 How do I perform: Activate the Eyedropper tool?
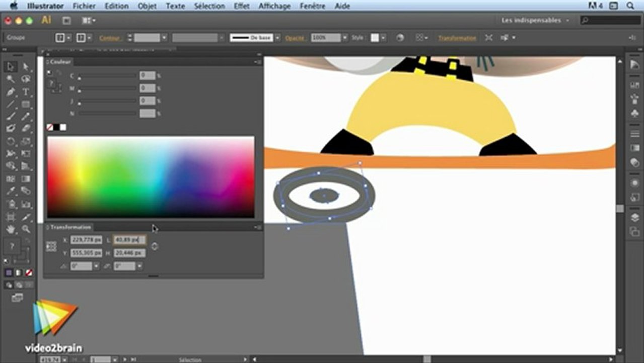11,191
